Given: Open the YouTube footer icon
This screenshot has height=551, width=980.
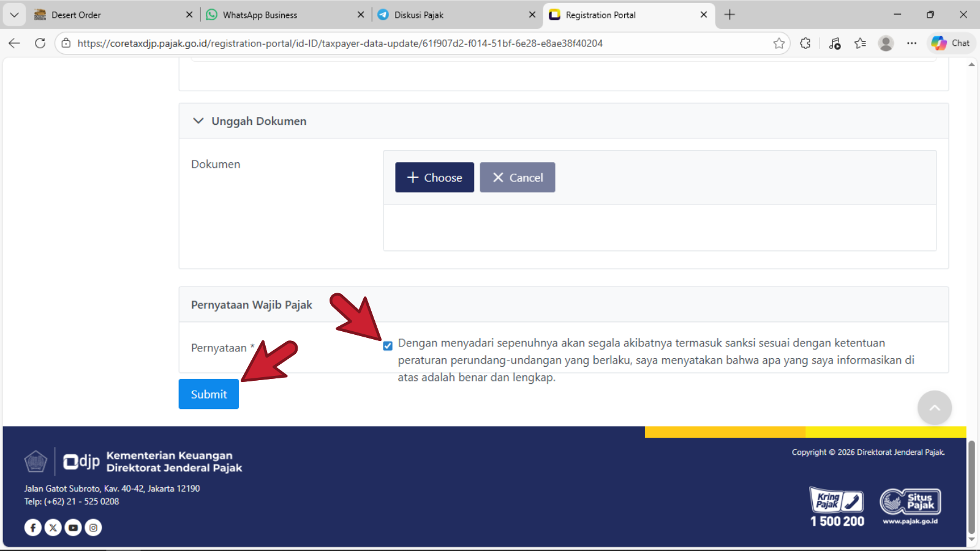Looking at the screenshot, I should [x=73, y=527].
